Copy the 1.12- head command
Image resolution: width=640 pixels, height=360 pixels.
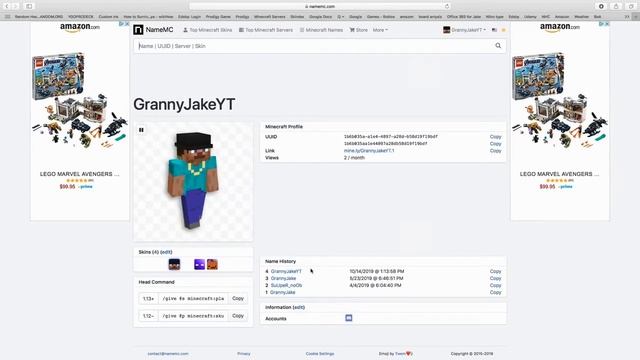pyautogui.click(x=238, y=316)
